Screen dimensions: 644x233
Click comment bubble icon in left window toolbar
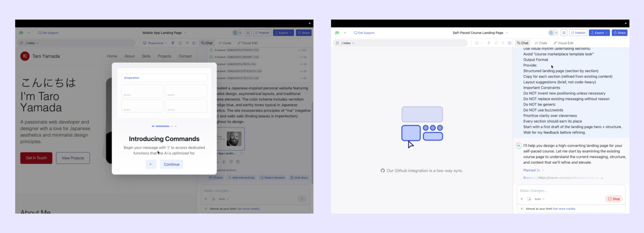coord(180,43)
